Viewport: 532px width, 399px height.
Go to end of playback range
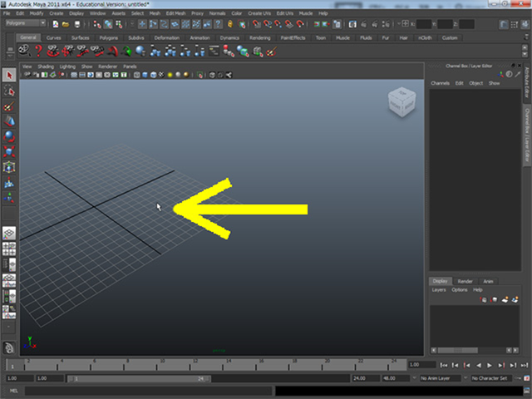(x=525, y=365)
